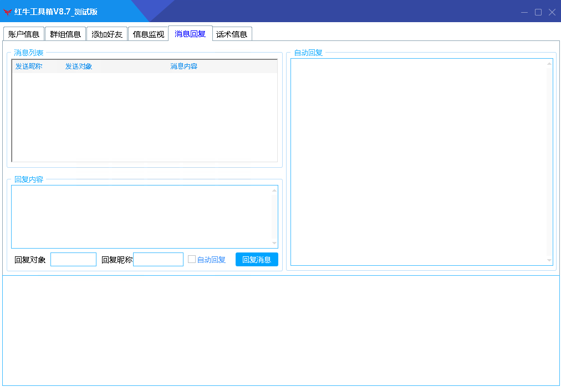Open the 话术信息 tab
This screenshot has height=392, width=561.
pos(232,34)
